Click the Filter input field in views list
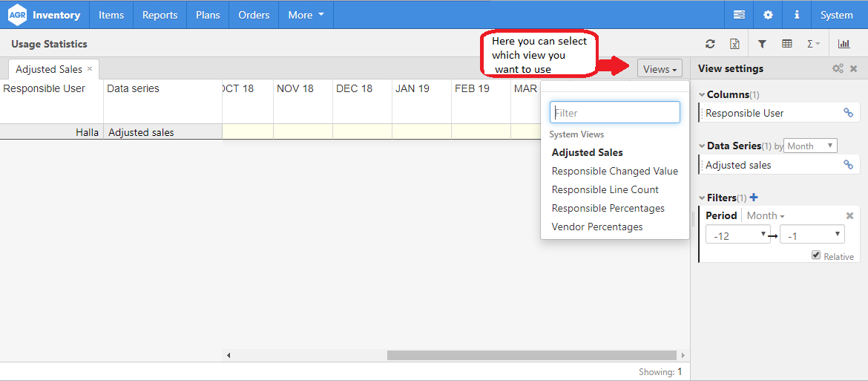This screenshot has height=381, width=868. (x=614, y=113)
